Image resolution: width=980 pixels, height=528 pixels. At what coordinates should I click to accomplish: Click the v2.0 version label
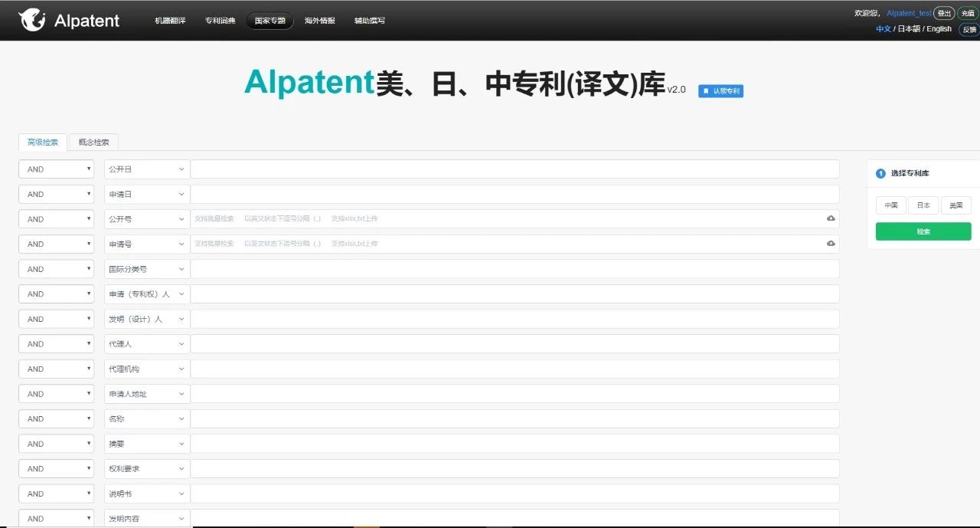676,90
